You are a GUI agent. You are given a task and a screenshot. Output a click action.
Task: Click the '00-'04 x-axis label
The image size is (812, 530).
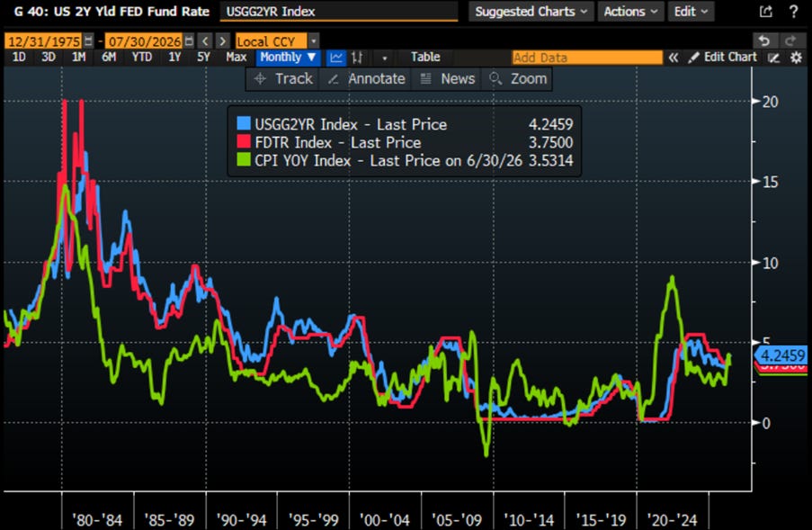coord(385,519)
